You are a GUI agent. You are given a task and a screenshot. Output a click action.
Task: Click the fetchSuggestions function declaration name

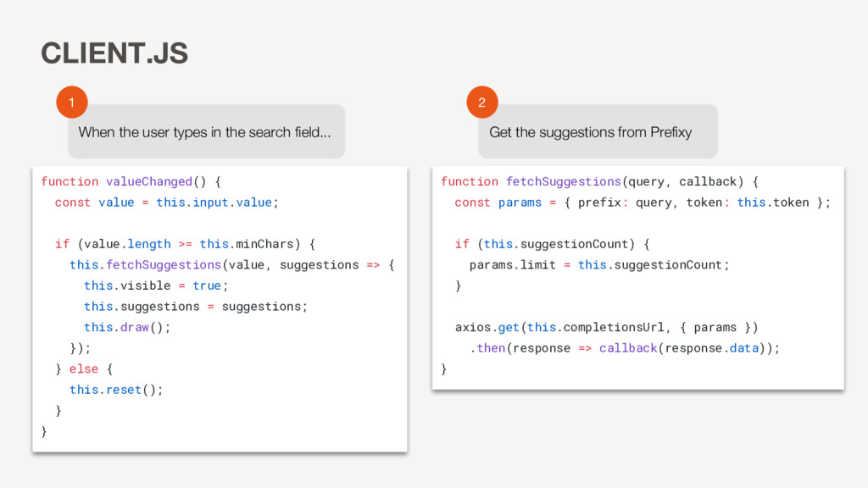coord(564,181)
